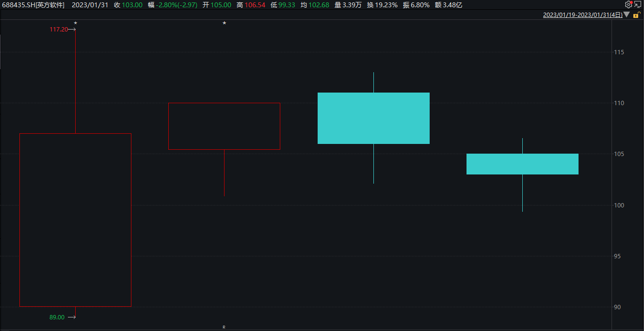
Task: Click the 2023/01/31 date in header
Action: (90, 5)
